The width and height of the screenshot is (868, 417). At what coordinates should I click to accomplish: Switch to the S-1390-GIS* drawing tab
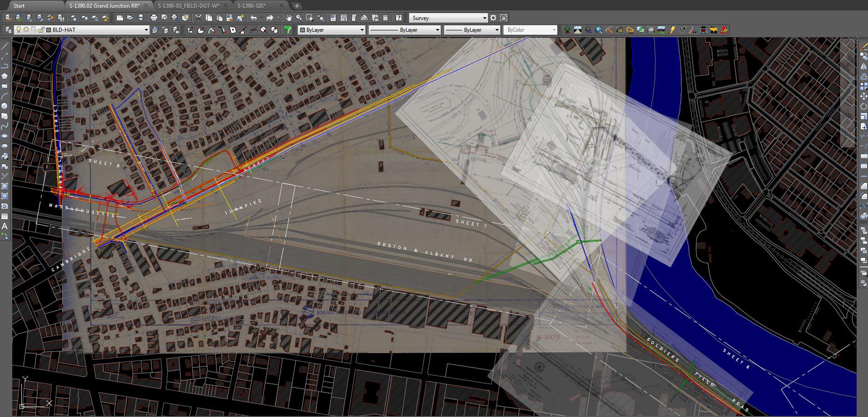point(252,5)
